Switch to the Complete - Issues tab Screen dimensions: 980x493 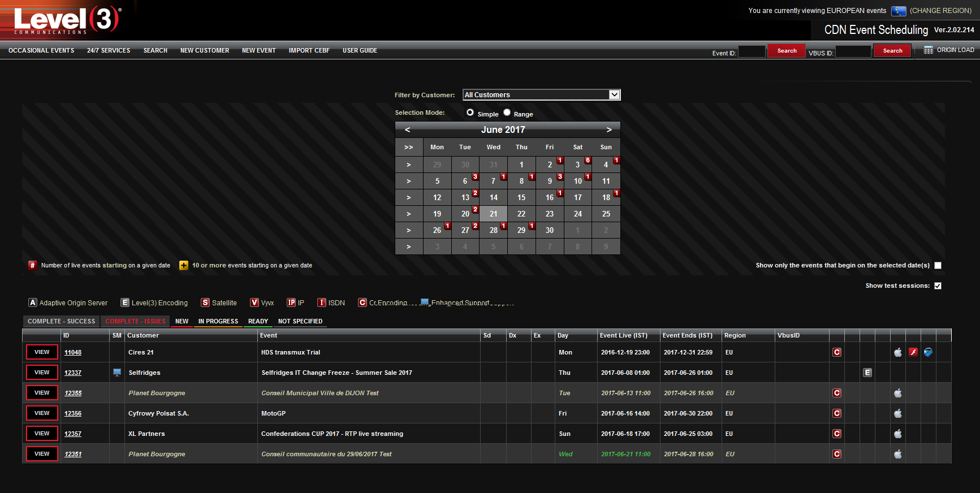(x=136, y=321)
